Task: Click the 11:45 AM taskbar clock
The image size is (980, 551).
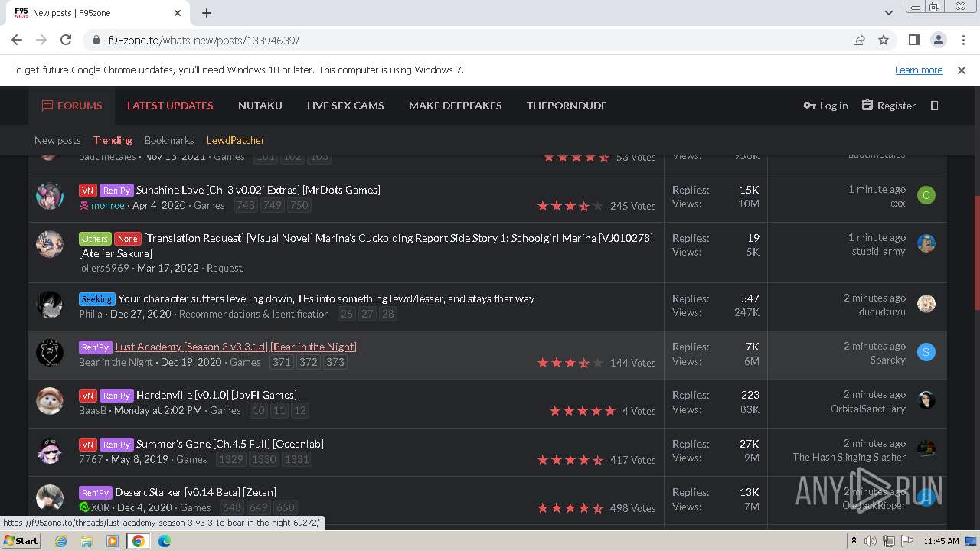Action: tap(941, 541)
